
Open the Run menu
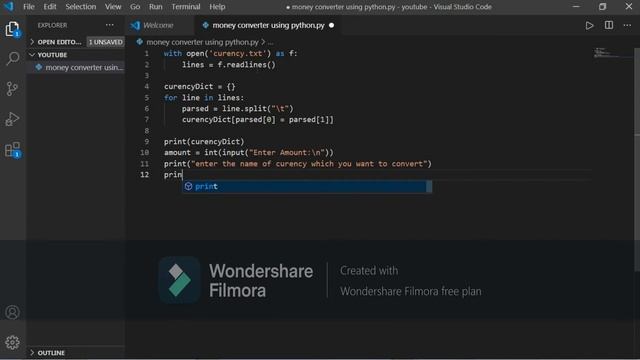(x=156, y=7)
